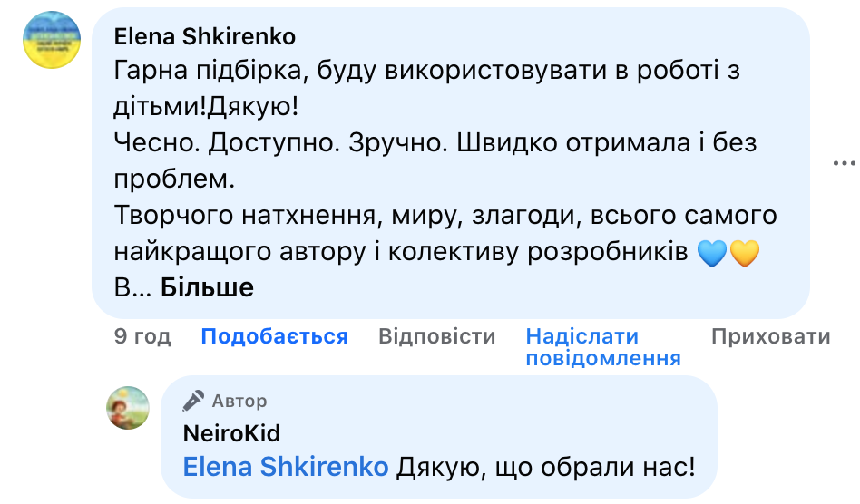Hide the comment with Приховати
Image resolution: width=860 pixels, height=504 pixels.
[770, 335]
